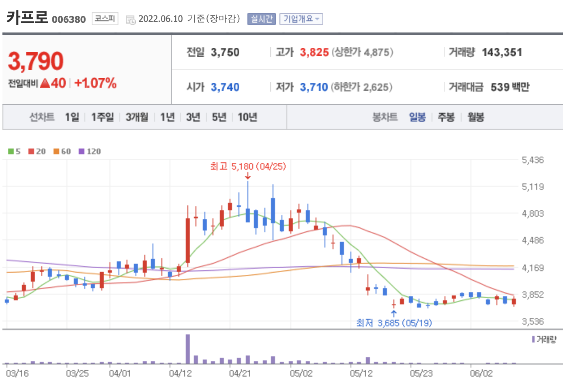Select the 3개월 line chart tab
563x392 pixels.
pyautogui.click(x=137, y=117)
